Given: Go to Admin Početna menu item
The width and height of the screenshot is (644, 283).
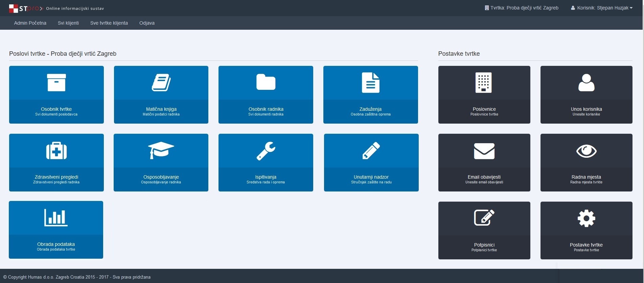Looking at the screenshot, I should [x=30, y=23].
